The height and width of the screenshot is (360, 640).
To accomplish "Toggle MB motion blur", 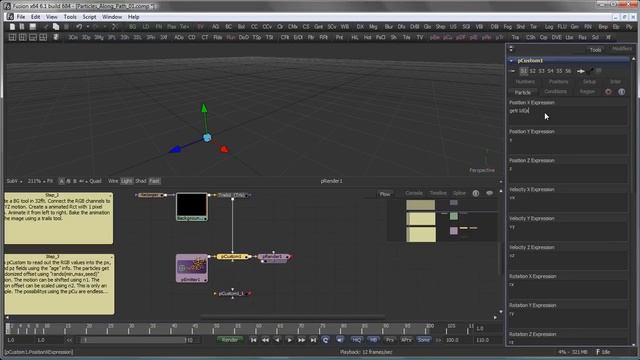I will [373, 340].
